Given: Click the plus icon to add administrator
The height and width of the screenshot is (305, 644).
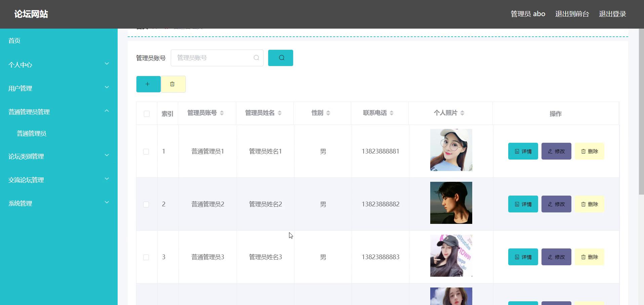Looking at the screenshot, I should point(148,84).
